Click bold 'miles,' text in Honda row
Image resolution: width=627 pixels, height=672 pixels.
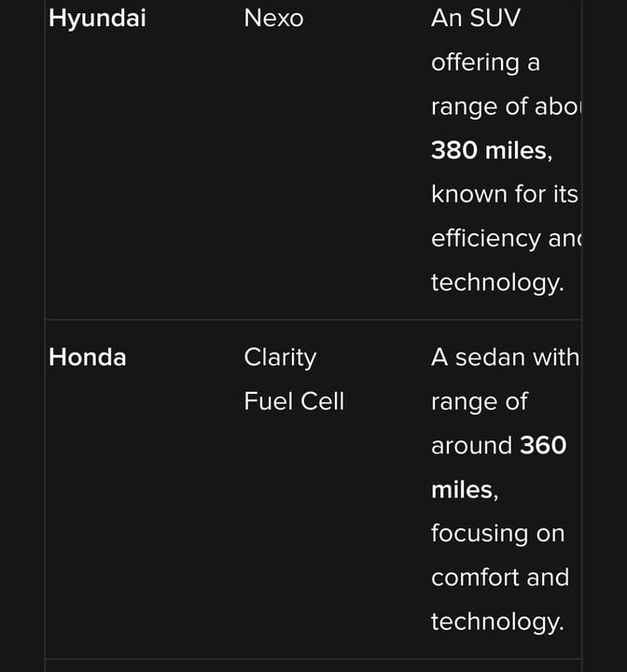coord(465,489)
